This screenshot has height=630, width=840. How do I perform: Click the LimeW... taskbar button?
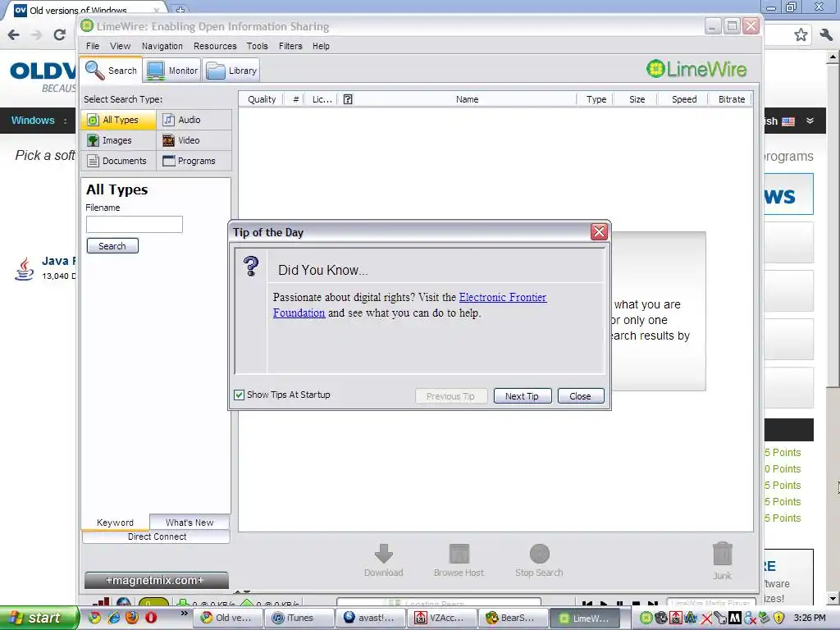coord(584,618)
